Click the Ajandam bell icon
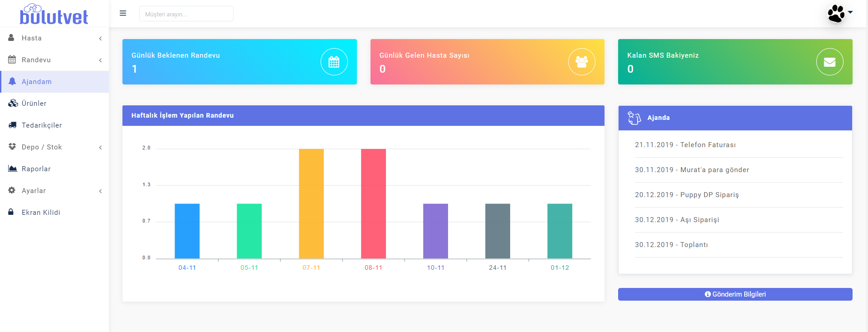Viewport: 868px width, 332px height. click(12, 81)
